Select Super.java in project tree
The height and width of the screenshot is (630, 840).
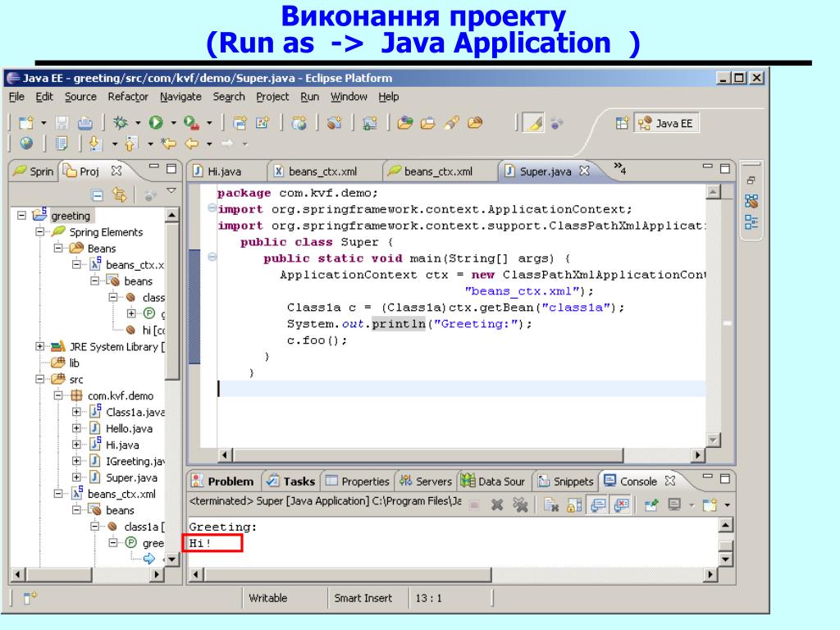(x=125, y=477)
